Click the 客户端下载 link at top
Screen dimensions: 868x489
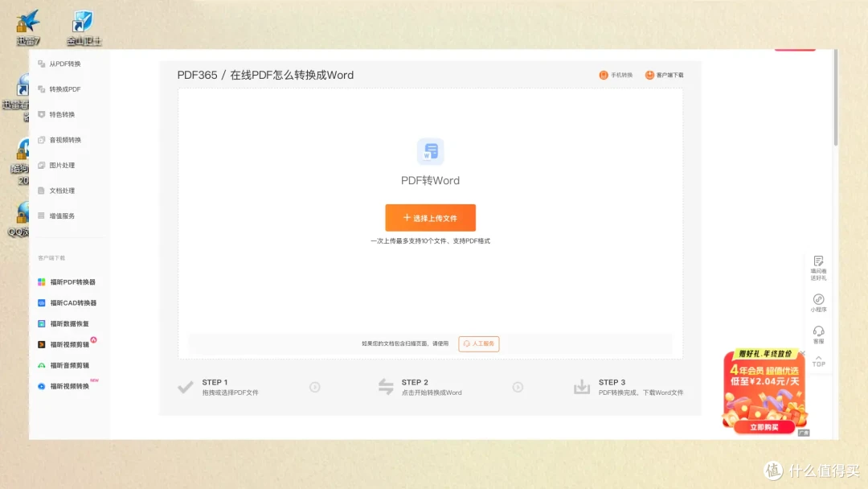pos(669,76)
